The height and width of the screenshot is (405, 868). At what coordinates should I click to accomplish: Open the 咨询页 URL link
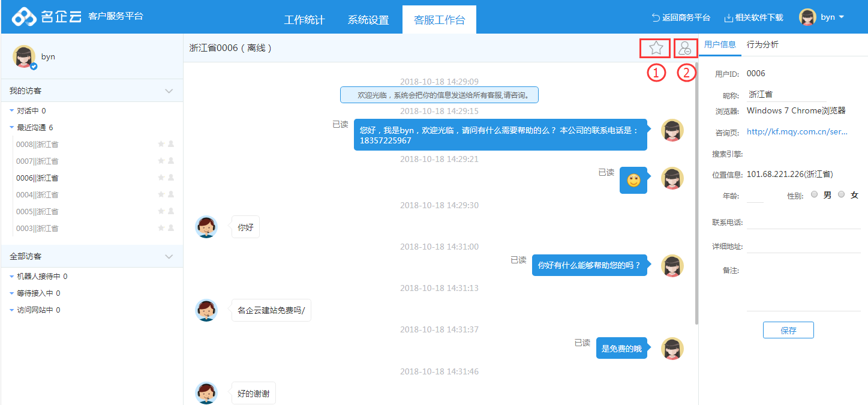[797, 131]
